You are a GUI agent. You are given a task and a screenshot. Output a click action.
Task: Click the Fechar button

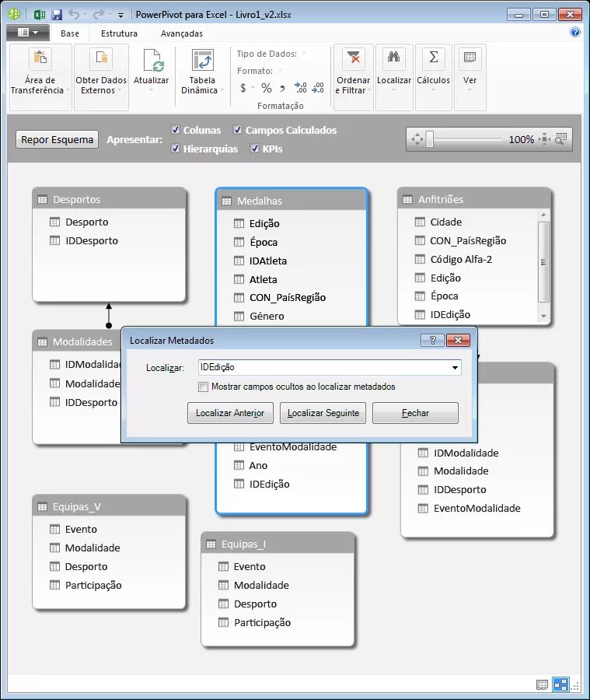pos(415,413)
